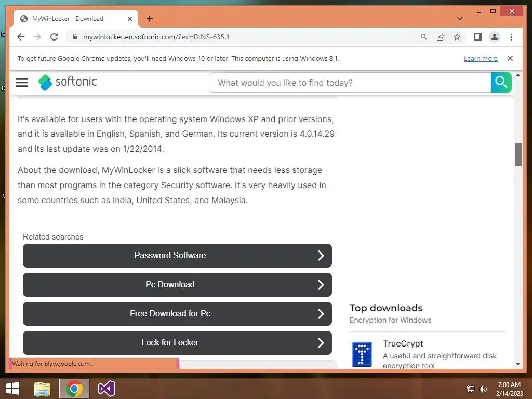Click the "Encryption for Windows" subtitle

coord(391,320)
